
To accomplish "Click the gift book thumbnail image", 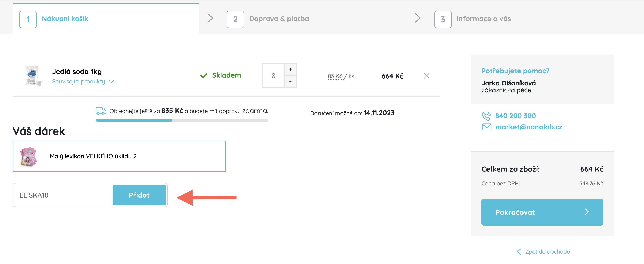I will point(28,157).
